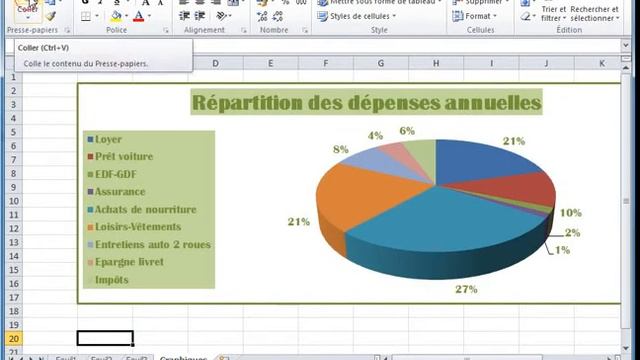Open Alignement dialog launcher

tap(244, 30)
